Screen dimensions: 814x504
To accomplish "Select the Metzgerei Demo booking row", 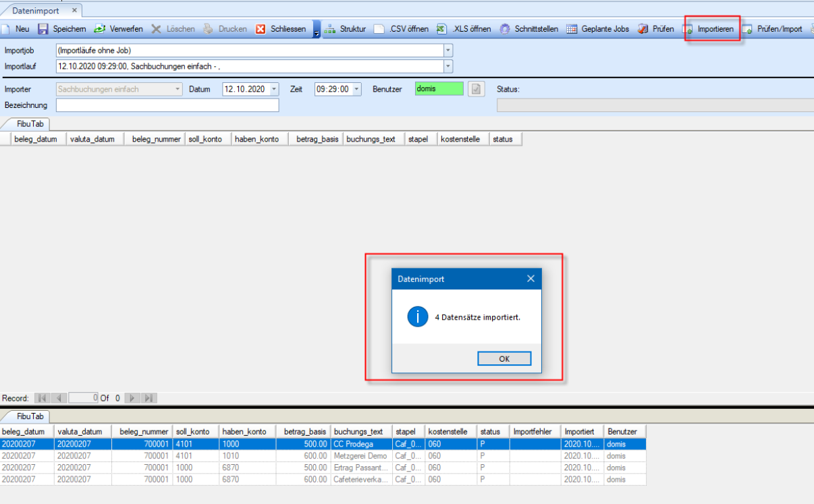I will [x=360, y=456].
